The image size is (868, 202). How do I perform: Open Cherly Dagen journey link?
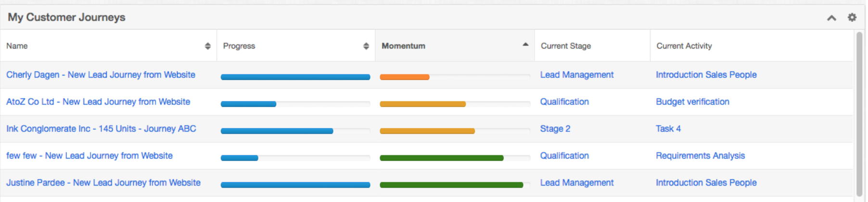(101, 75)
